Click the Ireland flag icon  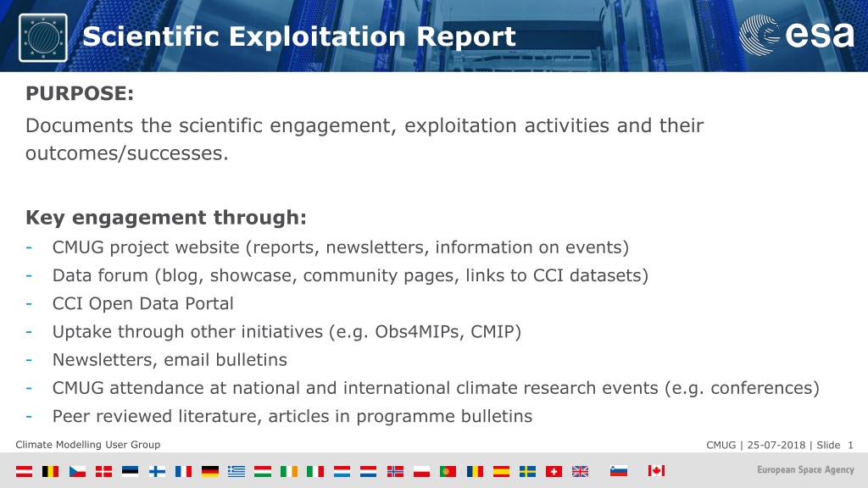point(289,471)
